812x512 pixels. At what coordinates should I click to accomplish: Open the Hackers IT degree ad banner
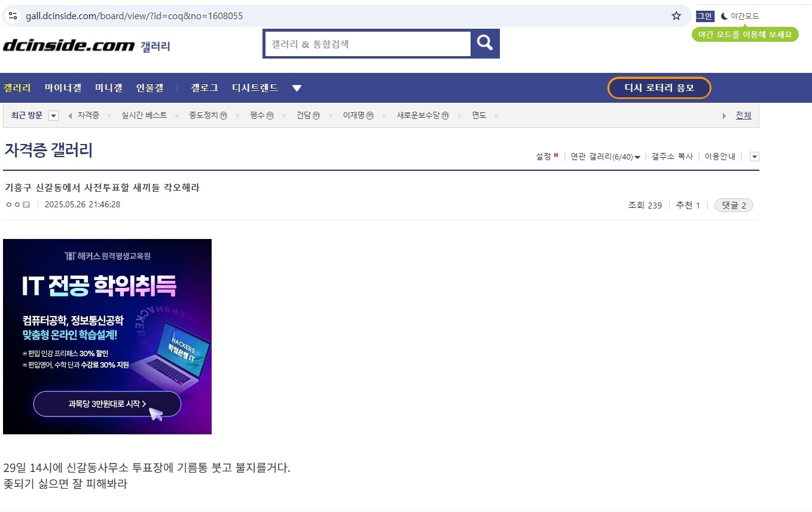[108, 336]
